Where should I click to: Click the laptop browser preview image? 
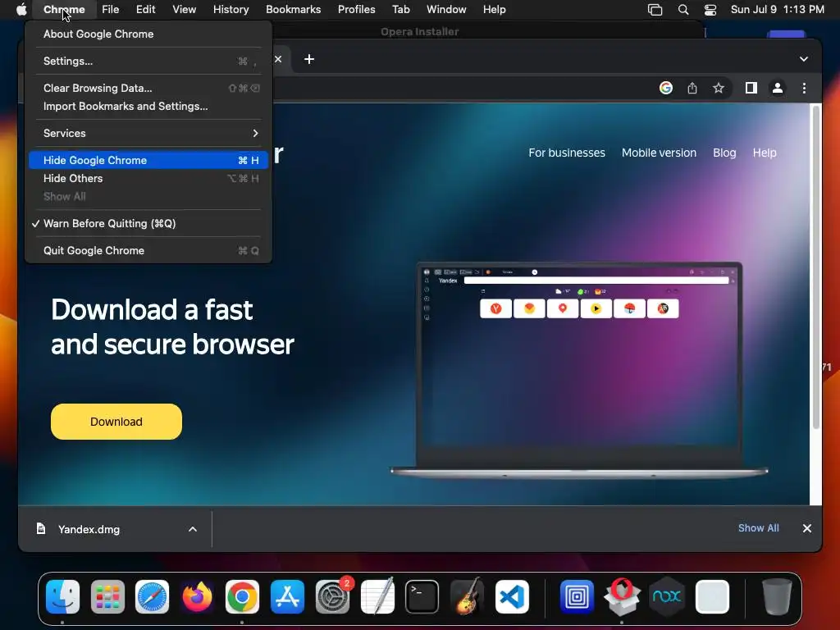click(579, 368)
